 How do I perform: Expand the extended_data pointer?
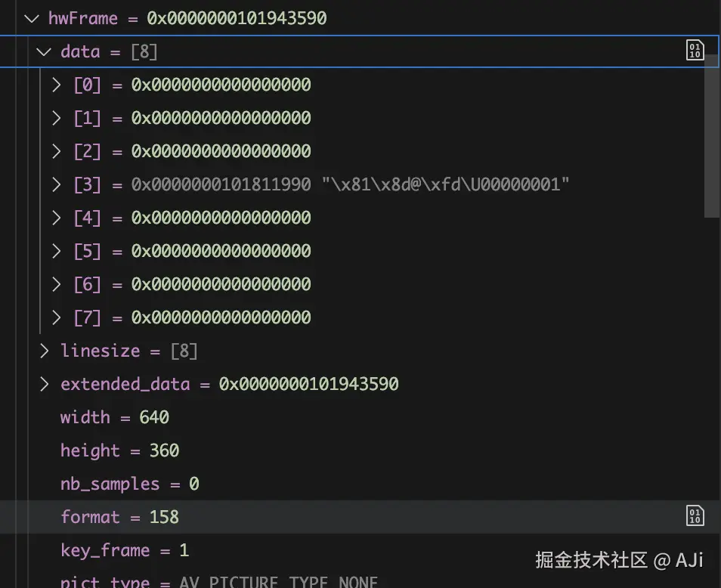[44, 384]
